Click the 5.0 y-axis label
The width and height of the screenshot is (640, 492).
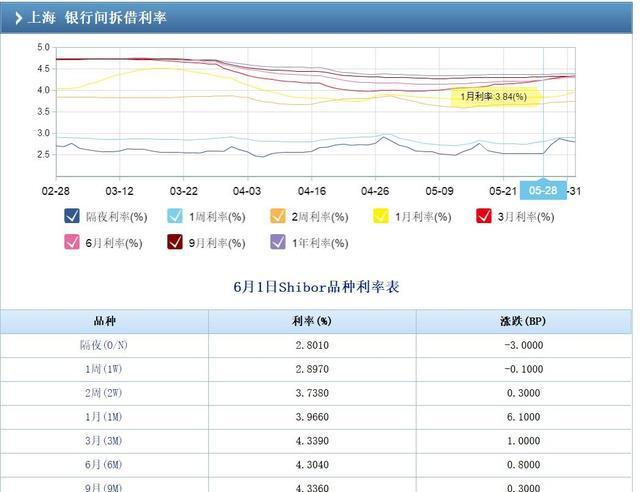tap(43, 47)
